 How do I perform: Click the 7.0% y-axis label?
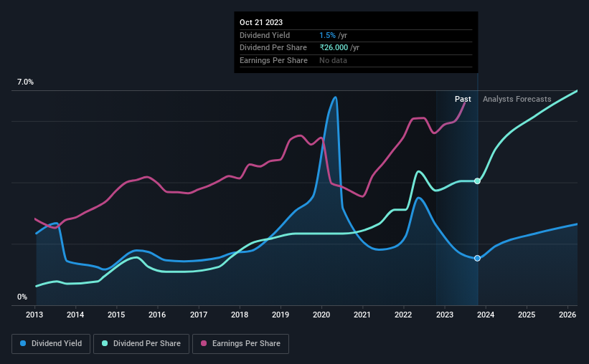pos(26,82)
